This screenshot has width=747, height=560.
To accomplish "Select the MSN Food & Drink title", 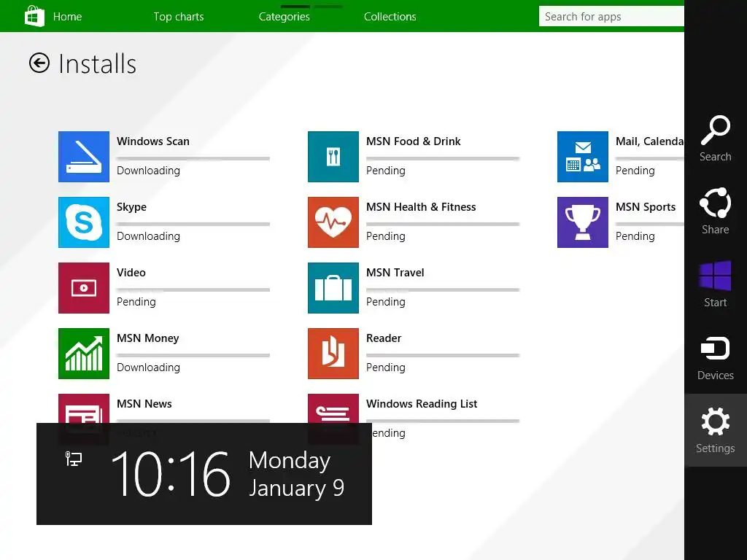I will click(414, 141).
